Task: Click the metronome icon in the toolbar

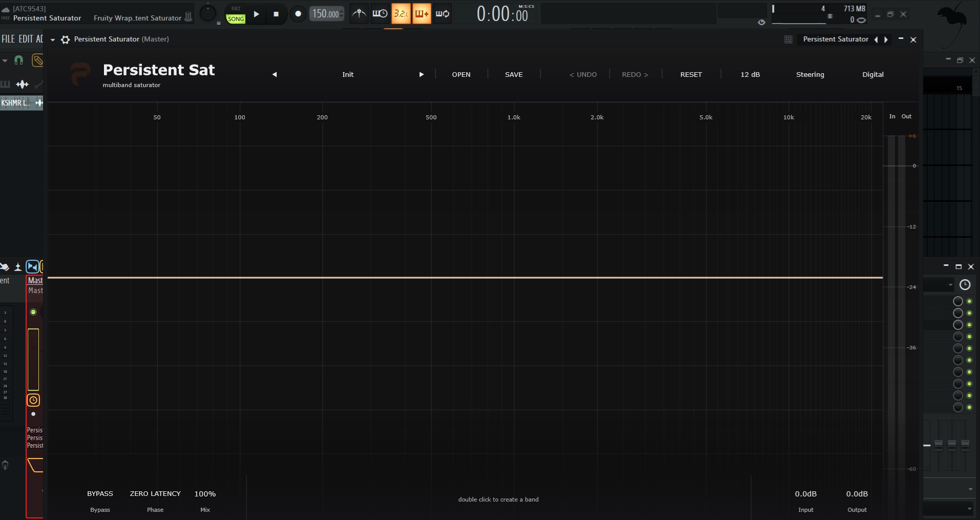Action: pos(359,14)
